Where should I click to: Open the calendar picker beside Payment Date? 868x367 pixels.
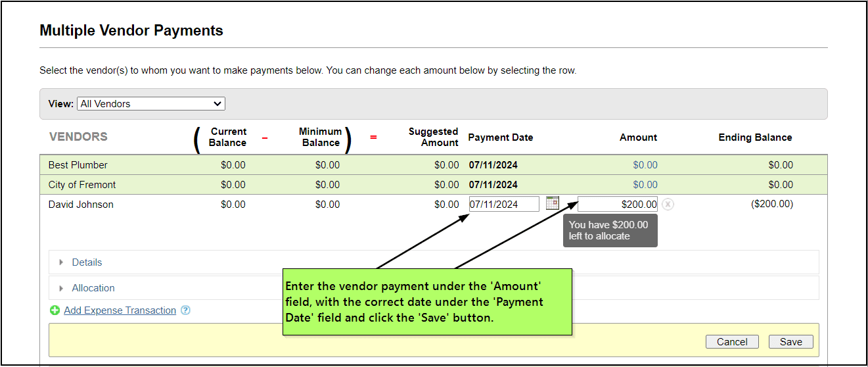(552, 203)
